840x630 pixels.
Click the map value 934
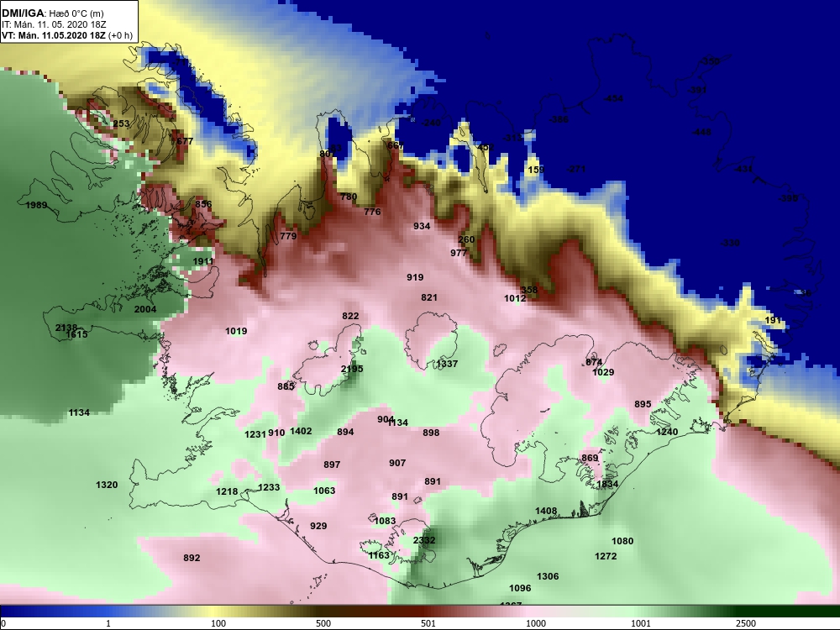coord(423,226)
